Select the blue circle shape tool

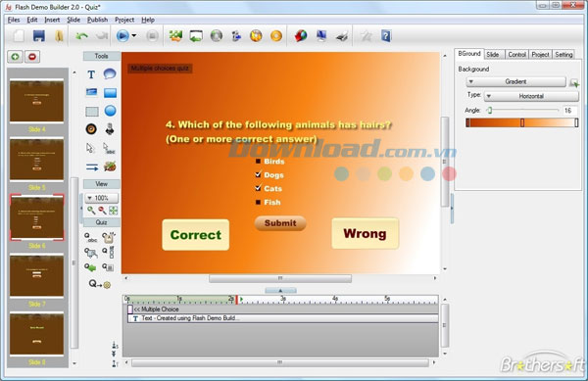pos(110,111)
